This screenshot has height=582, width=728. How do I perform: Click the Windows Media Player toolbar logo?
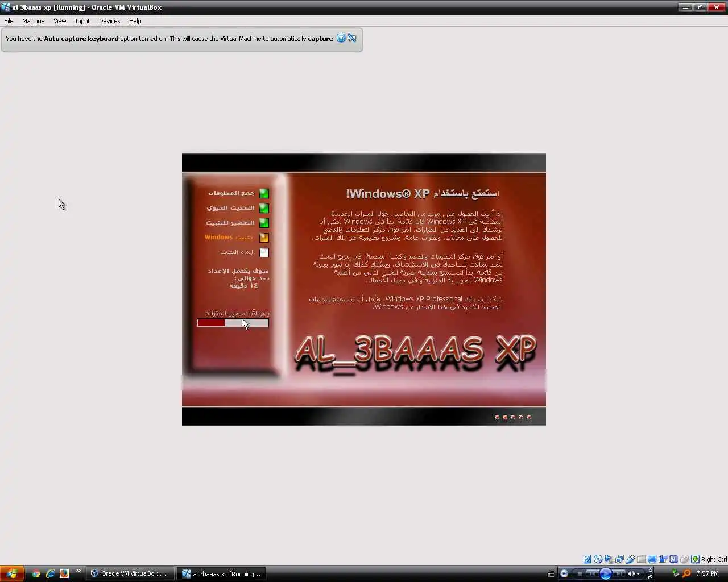pos(564,573)
